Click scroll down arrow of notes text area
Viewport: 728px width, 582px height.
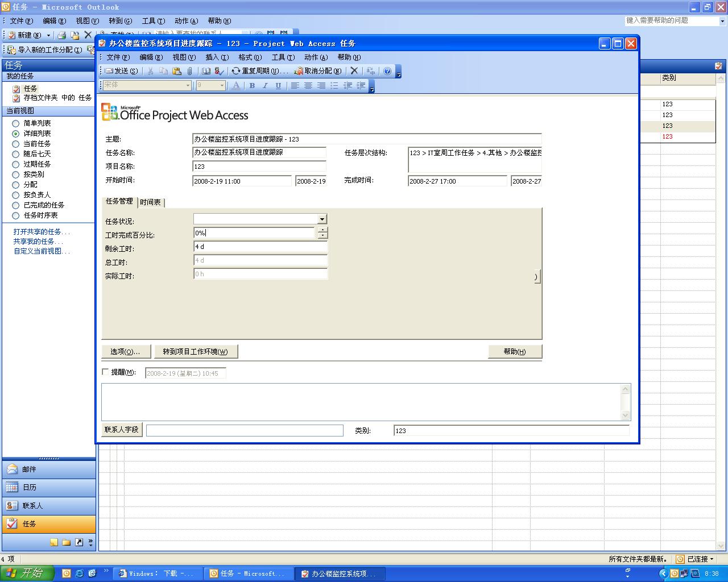[x=626, y=415]
